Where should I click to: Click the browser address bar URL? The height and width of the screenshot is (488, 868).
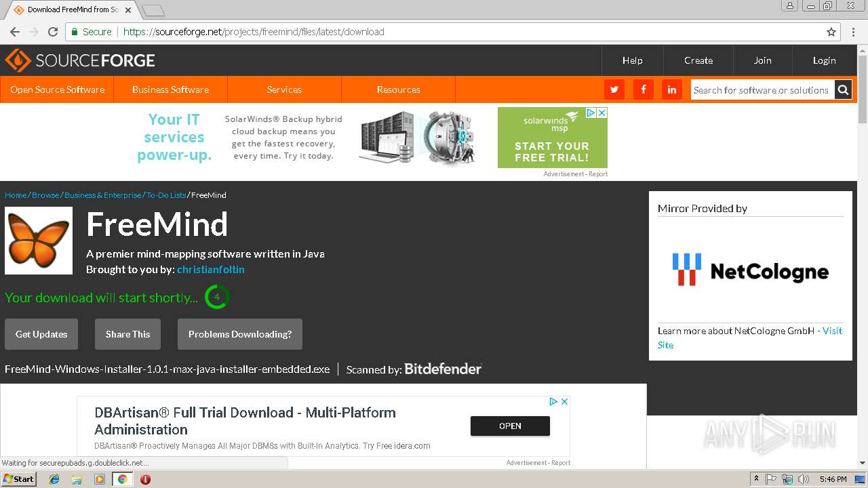tap(254, 32)
